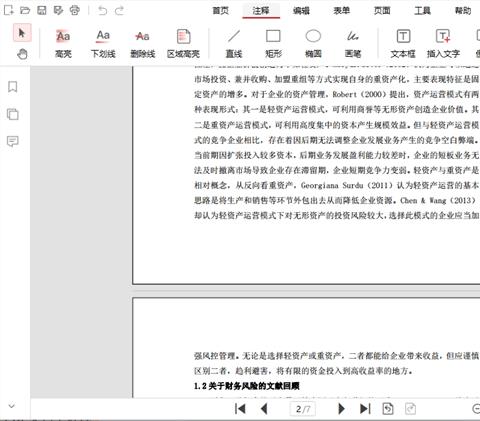Click the text Georgiana Surdu（2011）

348,185
